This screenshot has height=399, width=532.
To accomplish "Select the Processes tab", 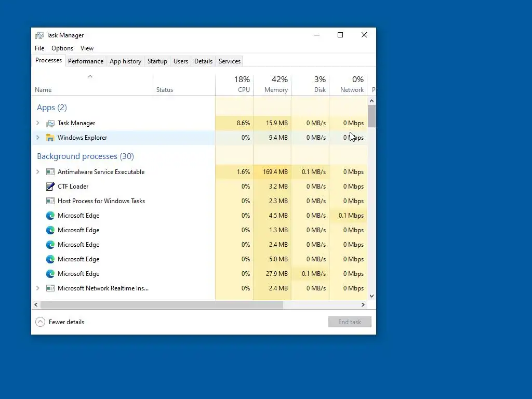I will [x=48, y=60].
